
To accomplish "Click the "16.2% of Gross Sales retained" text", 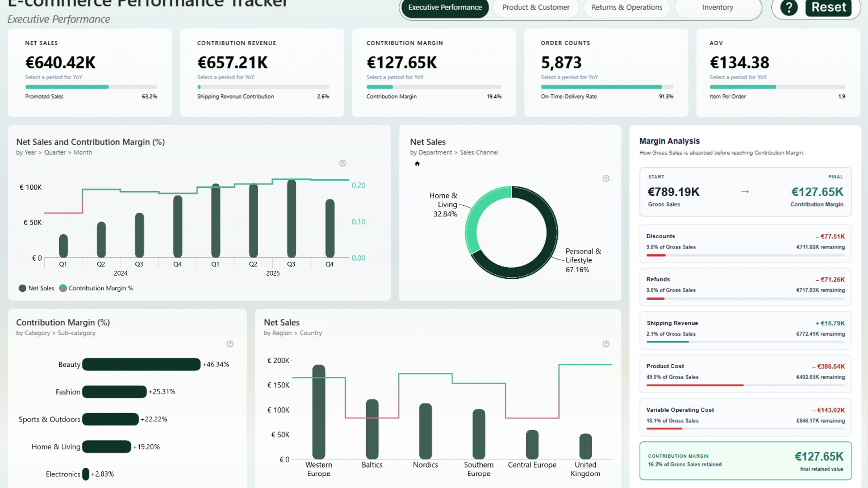I will click(x=684, y=465).
